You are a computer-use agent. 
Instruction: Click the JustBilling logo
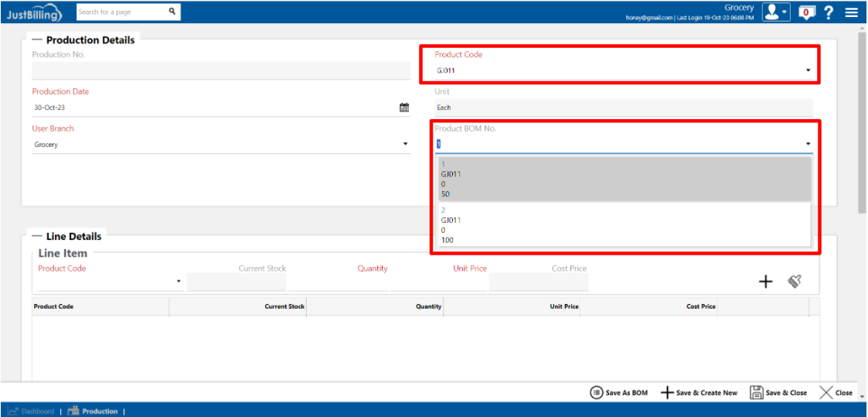point(34,12)
